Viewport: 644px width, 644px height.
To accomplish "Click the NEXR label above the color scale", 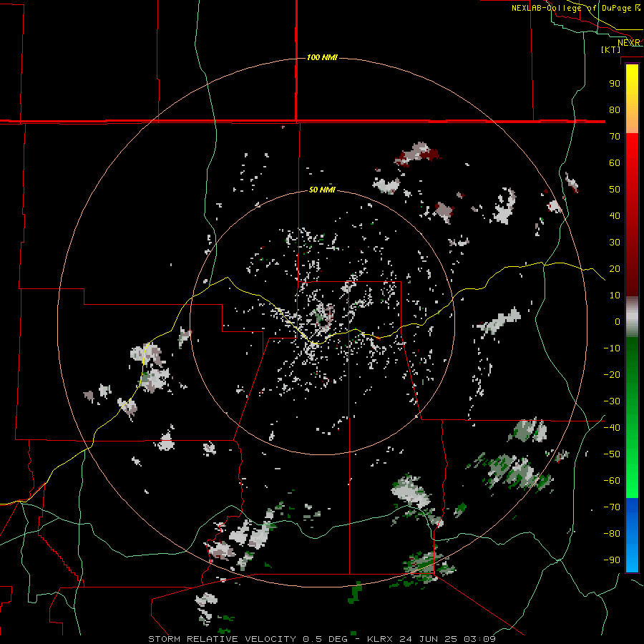I will pyautogui.click(x=629, y=43).
